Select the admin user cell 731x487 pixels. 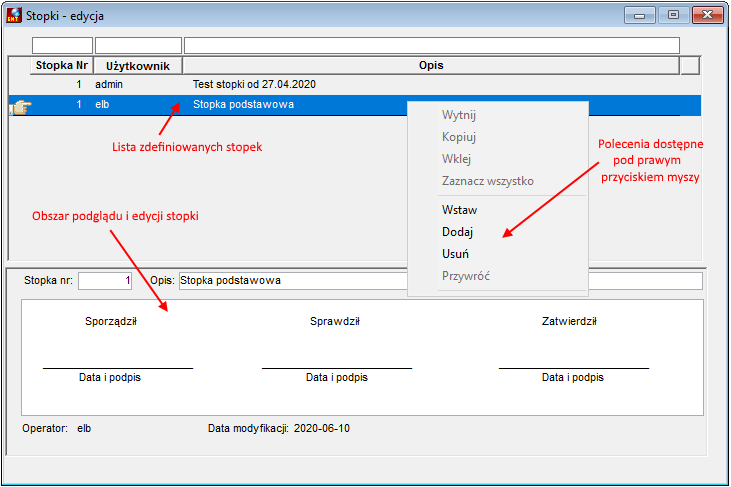pos(109,84)
